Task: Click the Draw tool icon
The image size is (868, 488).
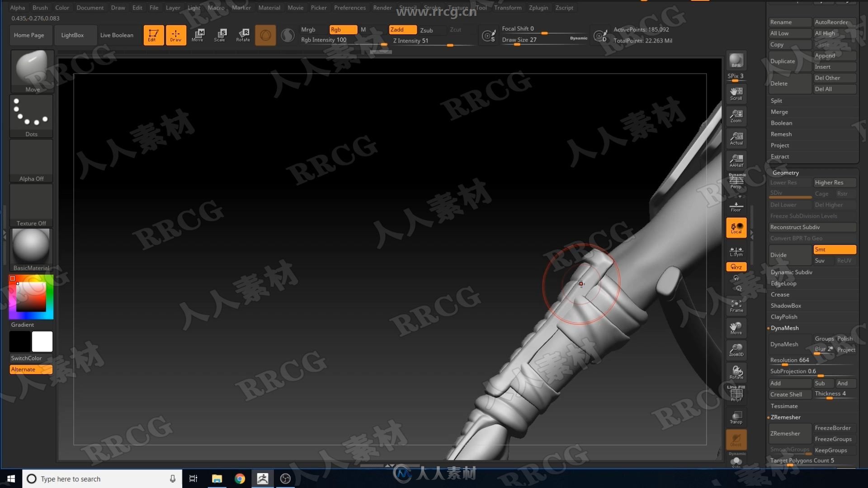Action: (175, 34)
